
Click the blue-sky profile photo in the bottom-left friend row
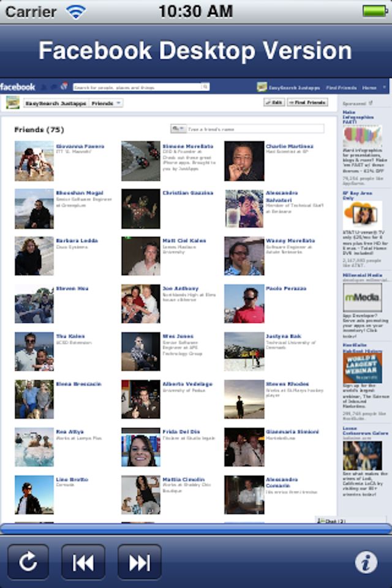tap(34, 495)
